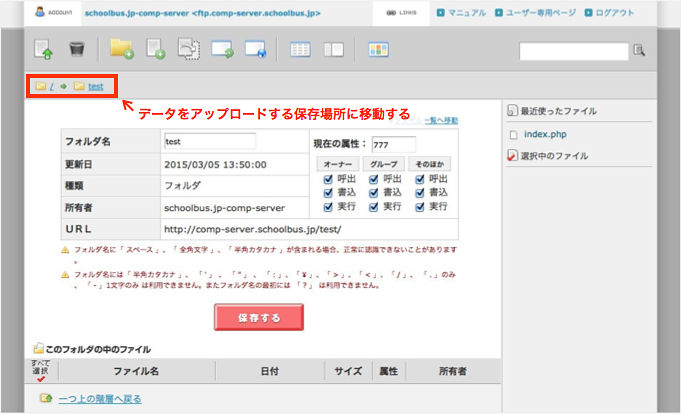Viewport: 681px width, 414px height.
Task: Click the test folder icon in breadcrumb
Action: 79,86
